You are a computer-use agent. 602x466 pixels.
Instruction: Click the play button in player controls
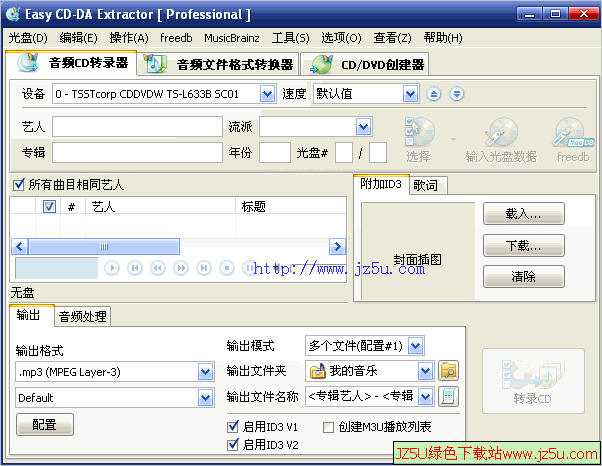click(x=112, y=268)
